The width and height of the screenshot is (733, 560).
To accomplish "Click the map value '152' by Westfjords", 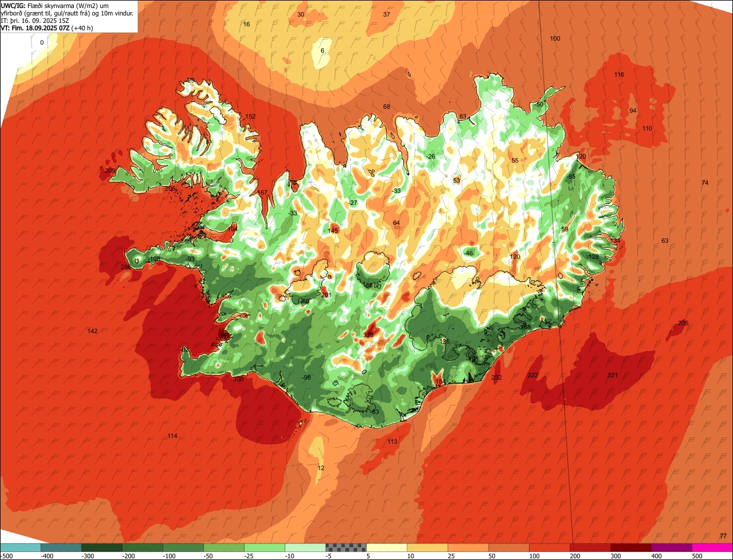I will tap(251, 116).
